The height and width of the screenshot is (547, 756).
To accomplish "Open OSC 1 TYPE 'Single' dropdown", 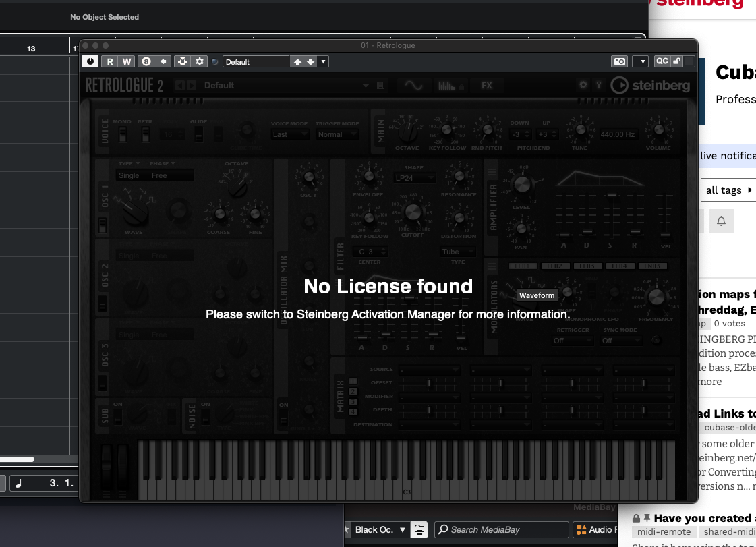I will click(x=129, y=175).
